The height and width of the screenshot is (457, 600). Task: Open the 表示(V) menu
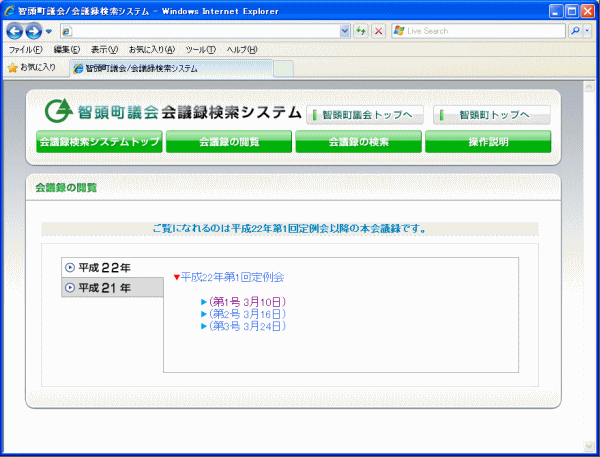click(104, 50)
